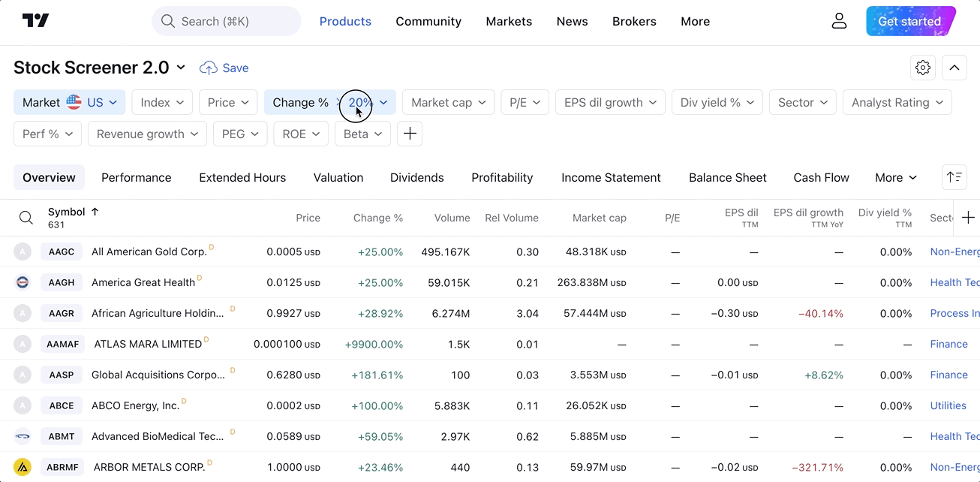Collapse the filter panel with chevron-up button
The width and height of the screenshot is (980, 482).
954,68
